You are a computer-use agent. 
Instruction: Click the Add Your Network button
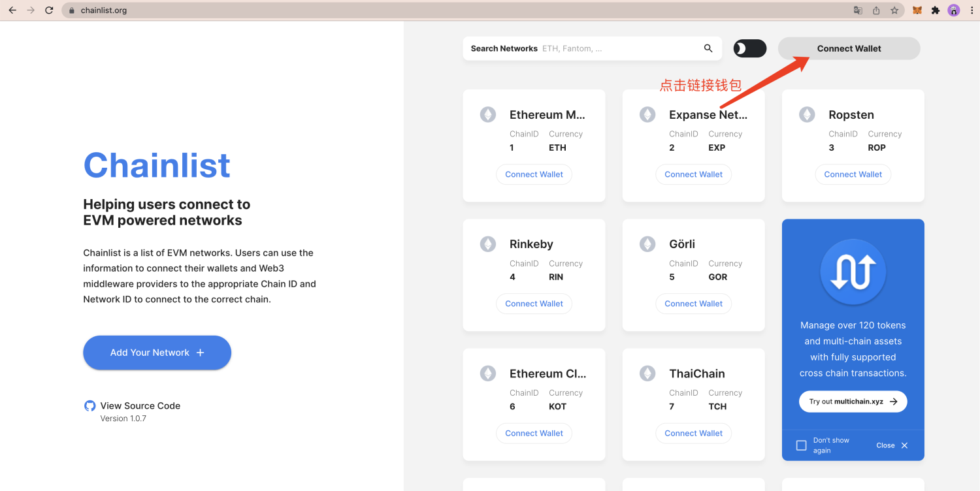point(157,353)
